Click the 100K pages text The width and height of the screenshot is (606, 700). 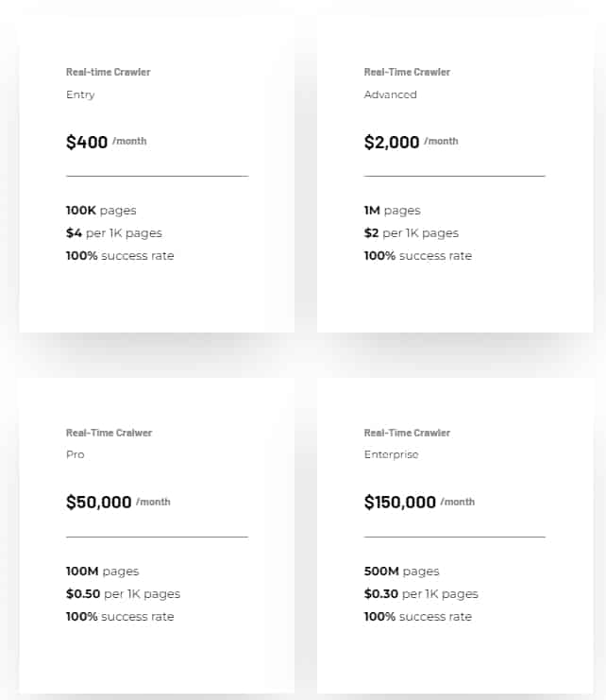coord(101,211)
